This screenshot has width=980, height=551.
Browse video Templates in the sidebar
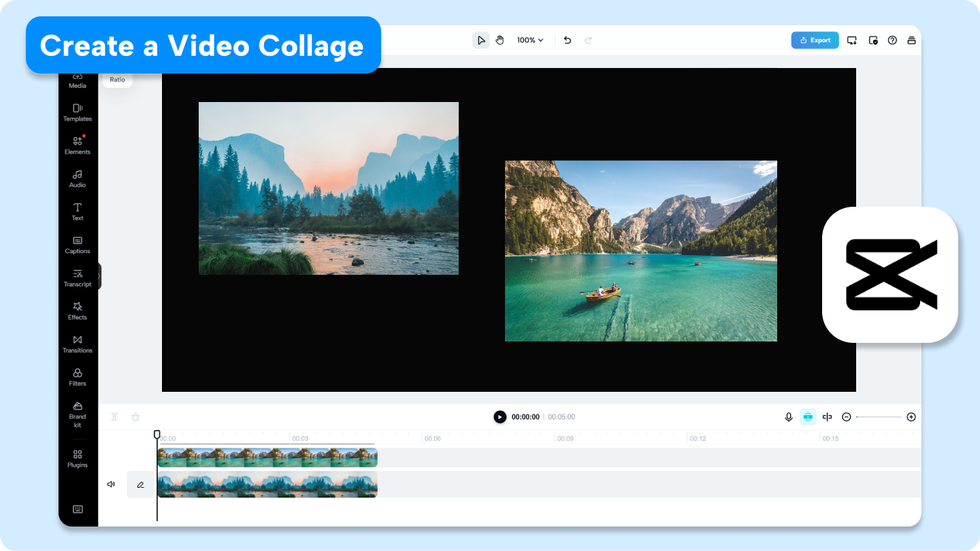pos(77,113)
